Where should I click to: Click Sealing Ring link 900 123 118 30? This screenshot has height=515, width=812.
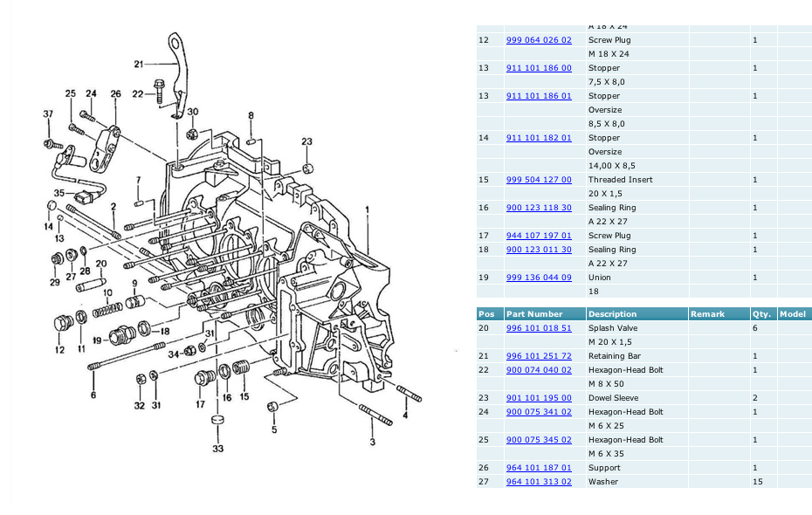(x=539, y=208)
